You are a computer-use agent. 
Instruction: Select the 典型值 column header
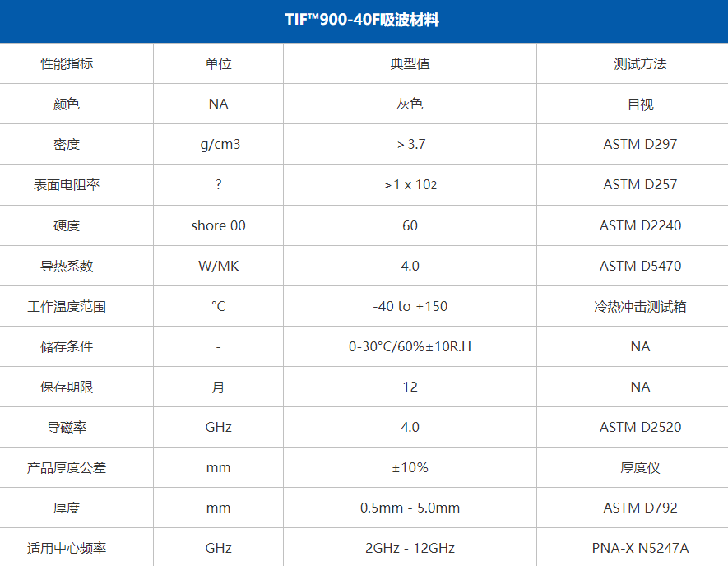[x=410, y=63]
